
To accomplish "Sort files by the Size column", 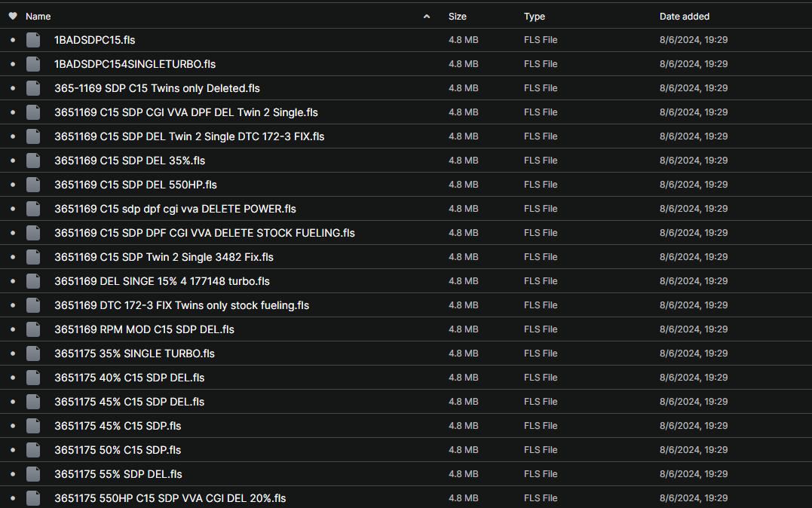I will (x=457, y=16).
